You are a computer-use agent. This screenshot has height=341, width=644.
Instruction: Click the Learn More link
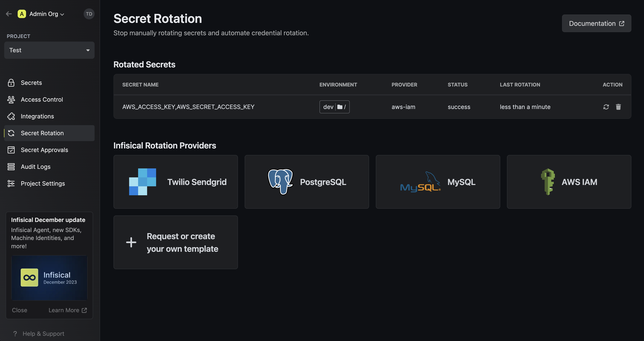pyautogui.click(x=68, y=310)
